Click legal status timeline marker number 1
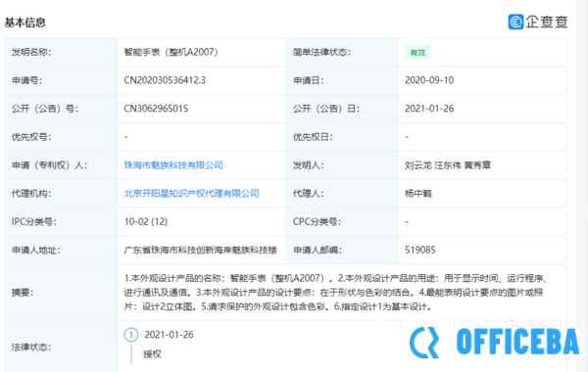 [131, 335]
